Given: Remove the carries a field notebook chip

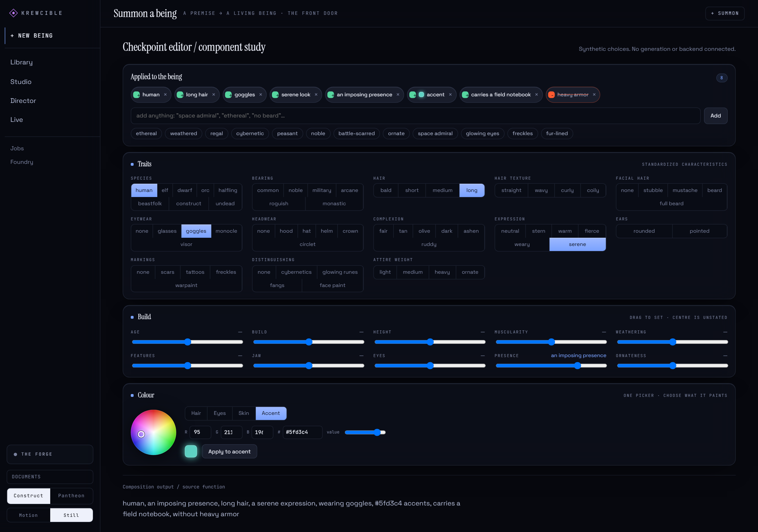Looking at the screenshot, I should point(537,95).
